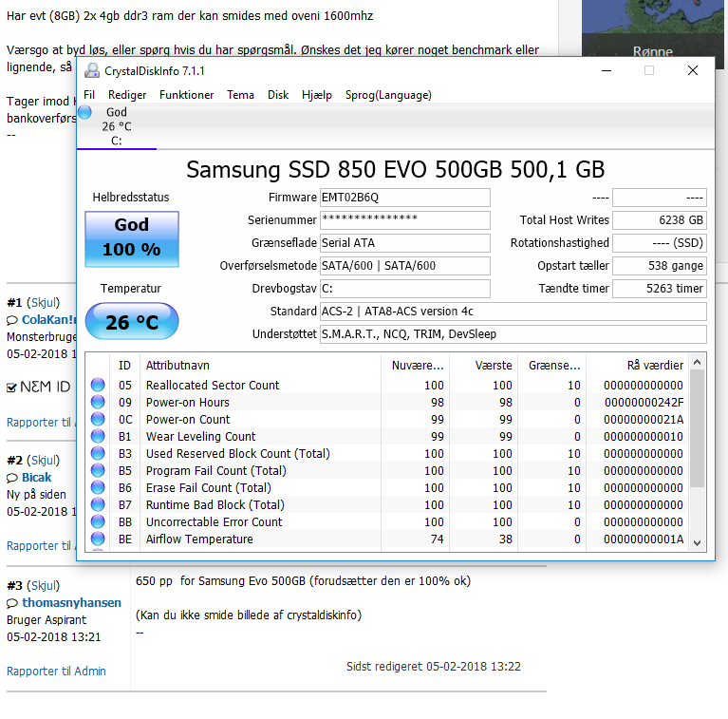
Task: Click status orb for Wear Leveling Count
Action: (98, 436)
